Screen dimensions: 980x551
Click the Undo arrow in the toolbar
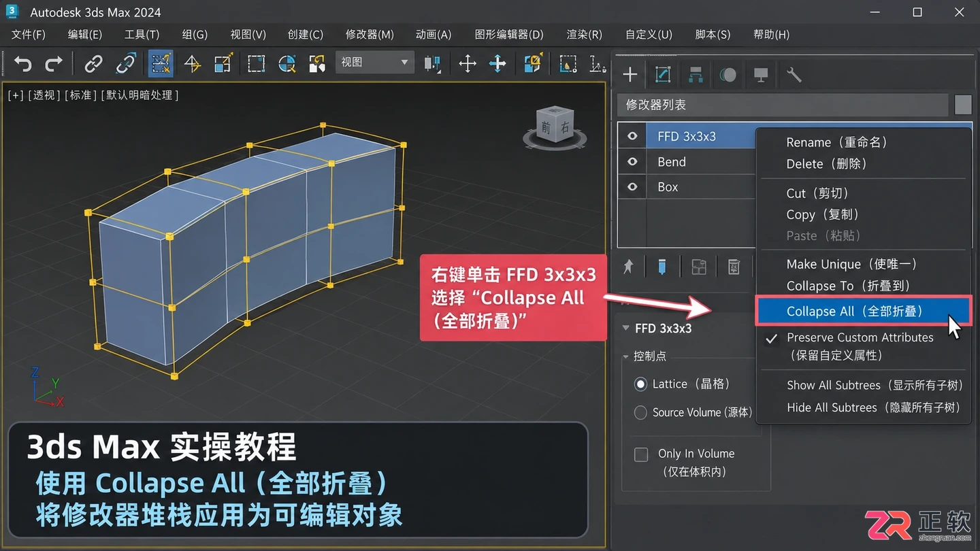23,64
